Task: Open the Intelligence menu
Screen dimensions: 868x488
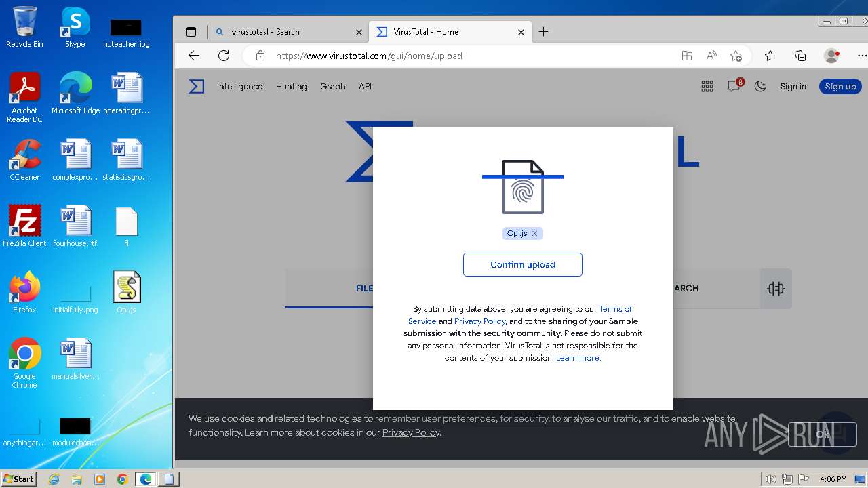Action: 239,86
